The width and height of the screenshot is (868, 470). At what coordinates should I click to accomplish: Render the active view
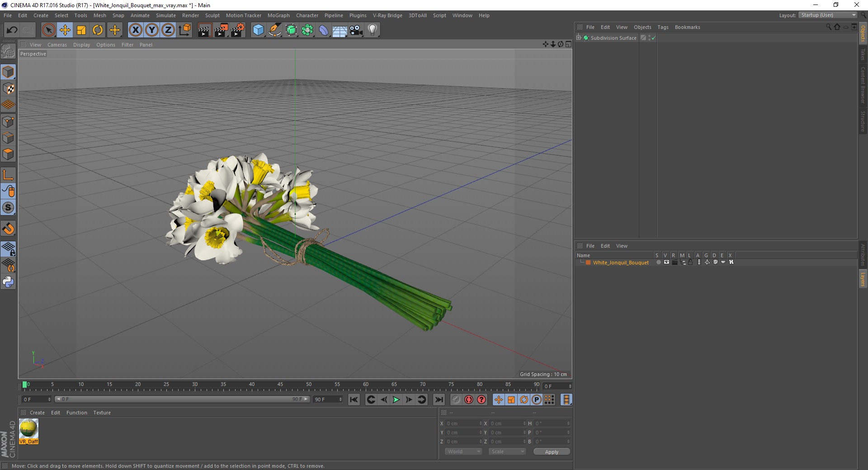pyautogui.click(x=204, y=30)
